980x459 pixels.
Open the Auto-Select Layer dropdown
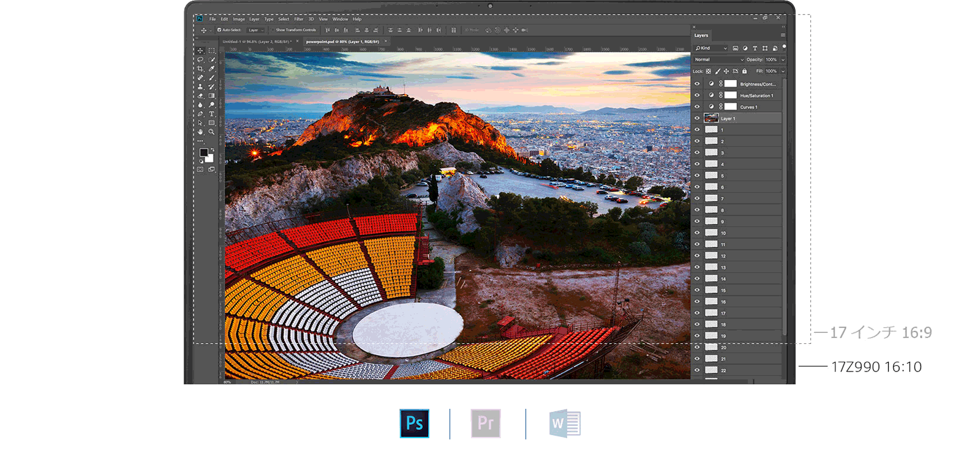tap(255, 30)
